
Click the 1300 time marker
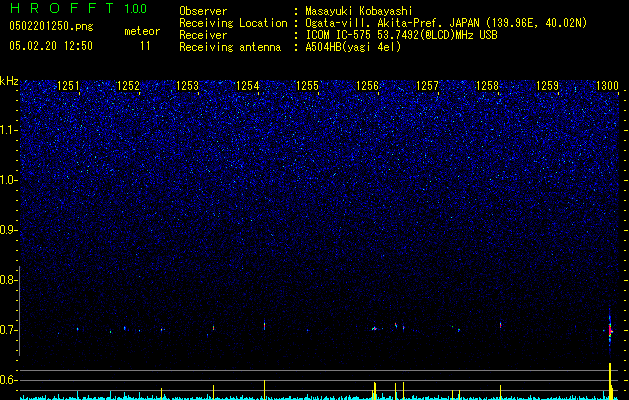pyautogui.click(x=607, y=86)
